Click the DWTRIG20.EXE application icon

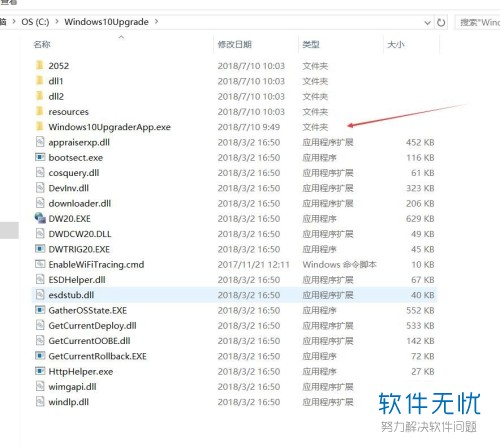[x=40, y=249]
